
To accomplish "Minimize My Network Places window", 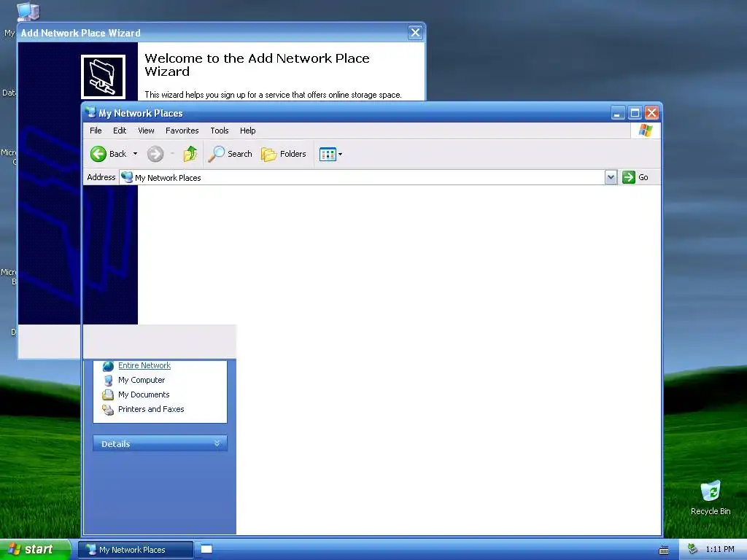I will (617, 113).
